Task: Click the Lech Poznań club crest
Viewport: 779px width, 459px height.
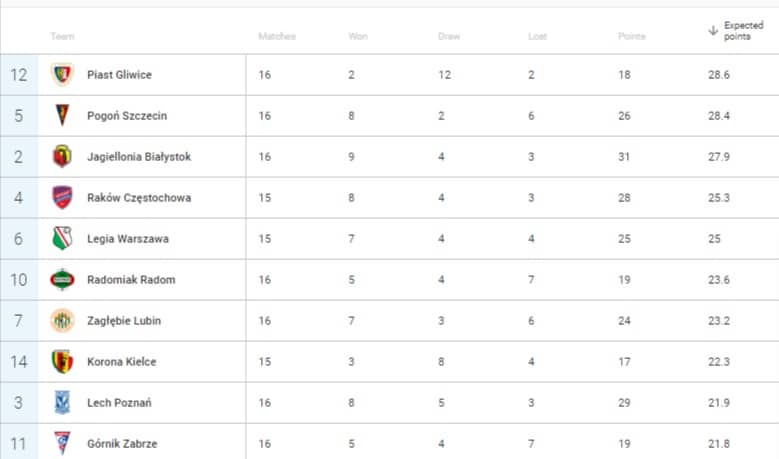Action: tap(62, 402)
